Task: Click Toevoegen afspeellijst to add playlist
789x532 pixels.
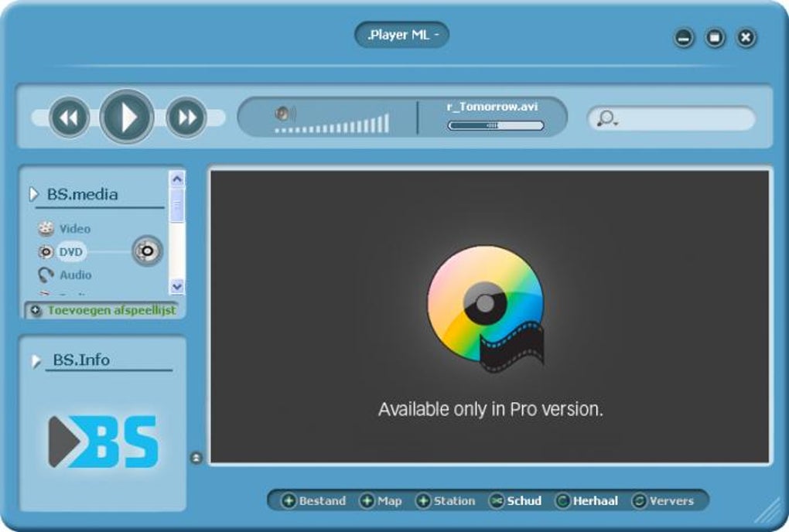Action: point(111,310)
